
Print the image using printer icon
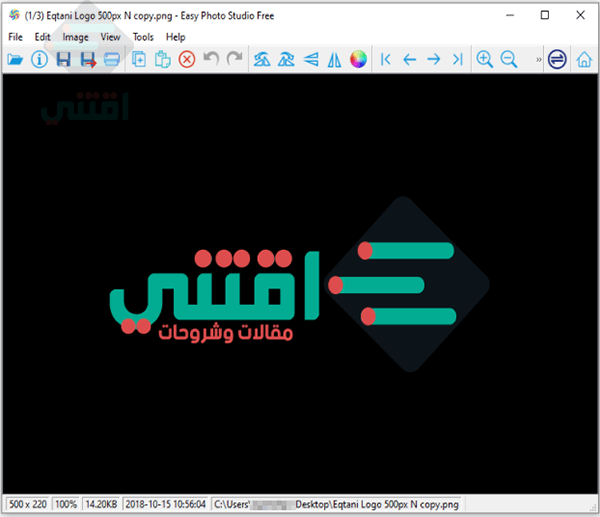click(x=112, y=59)
